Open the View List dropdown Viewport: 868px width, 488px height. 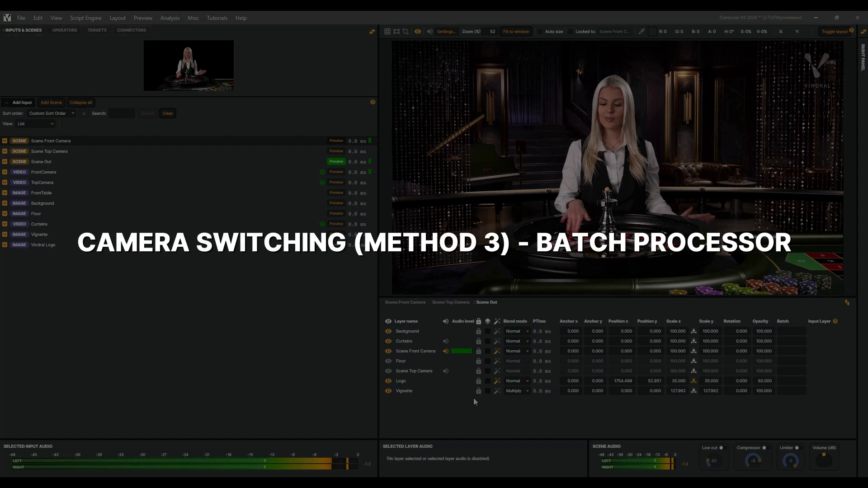pos(36,124)
